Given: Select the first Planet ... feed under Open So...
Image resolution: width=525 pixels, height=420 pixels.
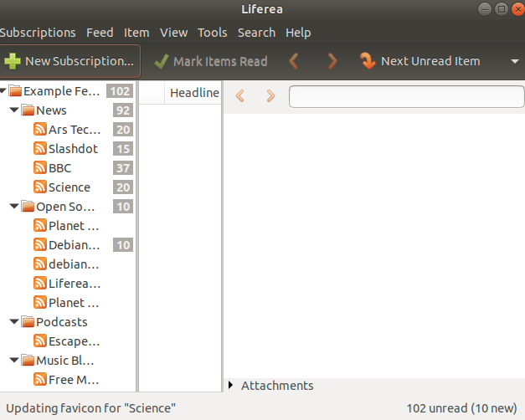Looking at the screenshot, I should pos(74,226).
